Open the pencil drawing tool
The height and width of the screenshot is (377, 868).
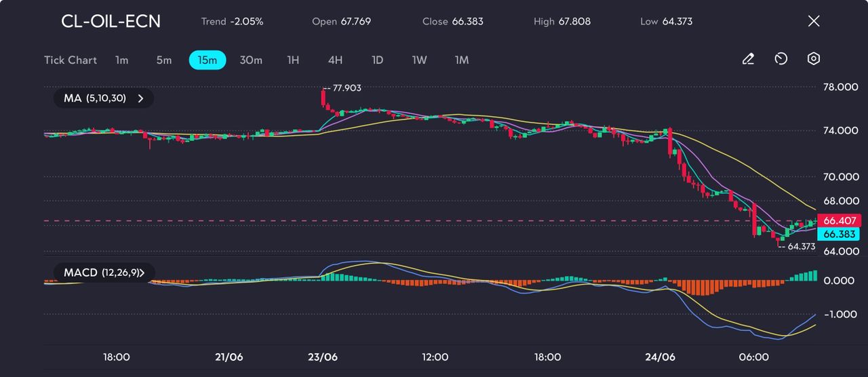tap(748, 59)
